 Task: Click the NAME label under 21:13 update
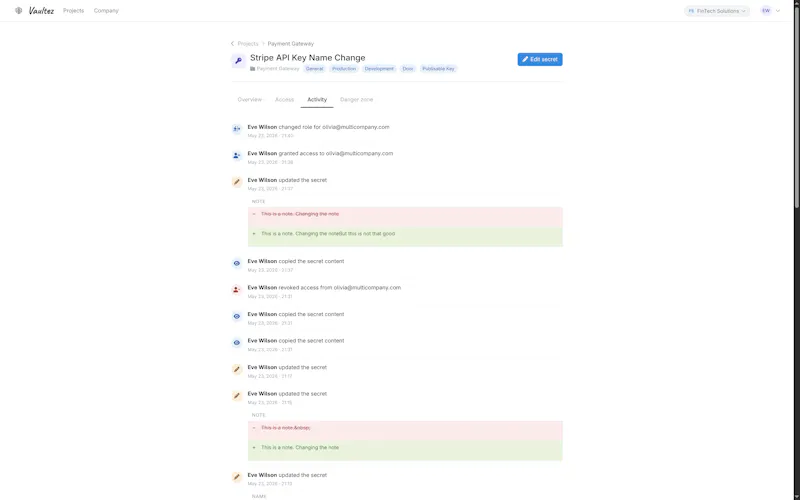click(259, 496)
